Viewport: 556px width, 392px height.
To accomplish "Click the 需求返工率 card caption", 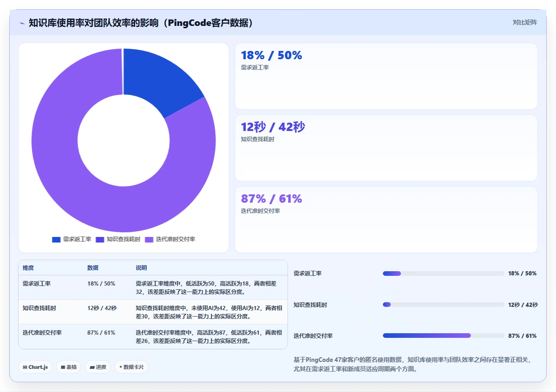I will click(x=255, y=68).
